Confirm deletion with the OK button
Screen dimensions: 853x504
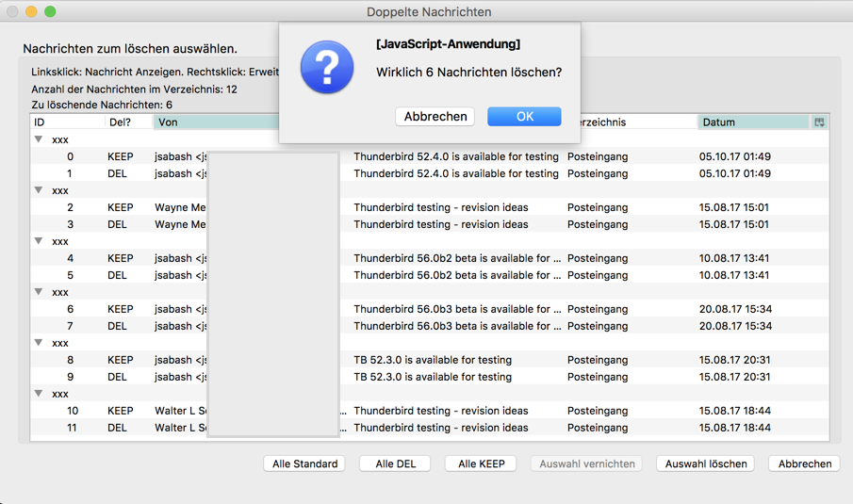[x=524, y=116]
